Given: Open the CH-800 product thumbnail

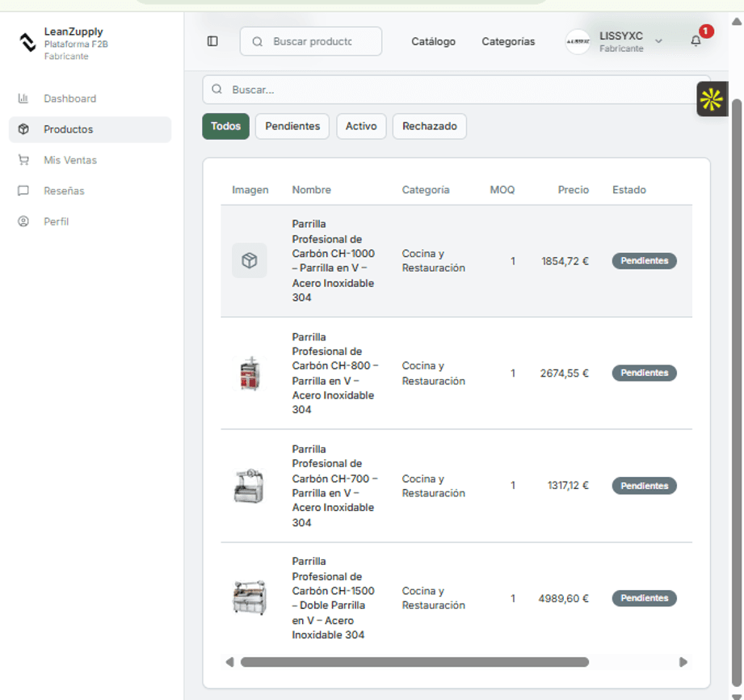Looking at the screenshot, I should pos(250,373).
